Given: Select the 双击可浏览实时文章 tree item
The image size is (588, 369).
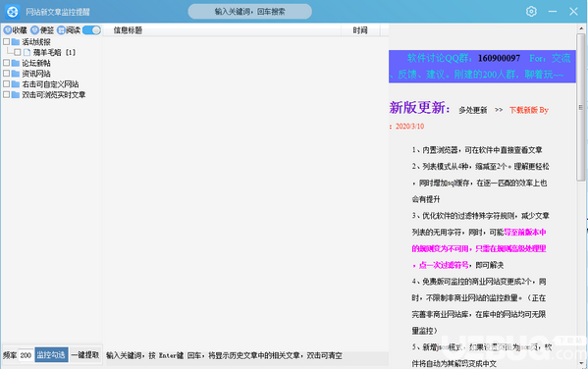Looking at the screenshot, I should [x=54, y=94].
